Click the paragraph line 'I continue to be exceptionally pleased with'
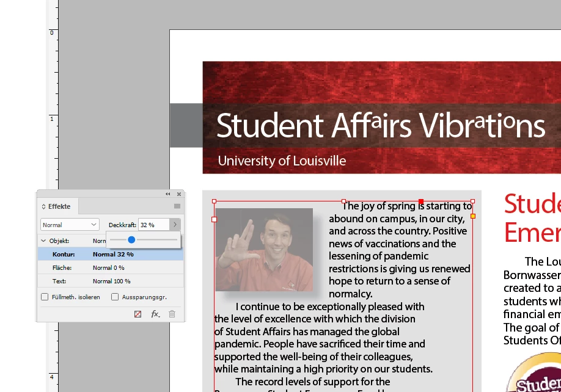This screenshot has width=561, height=392. (x=330, y=307)
